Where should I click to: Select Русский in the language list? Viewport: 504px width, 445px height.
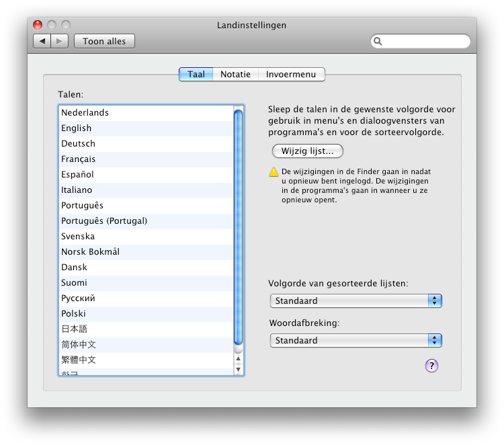click(x=146, y=298)
